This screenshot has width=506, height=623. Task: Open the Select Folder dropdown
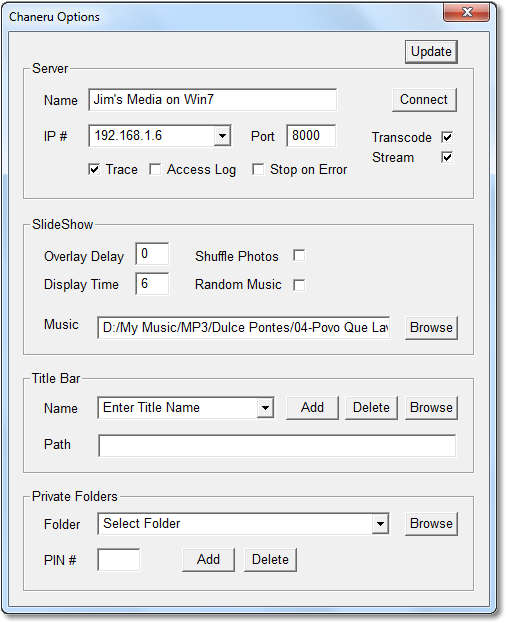tap(380, 524)
